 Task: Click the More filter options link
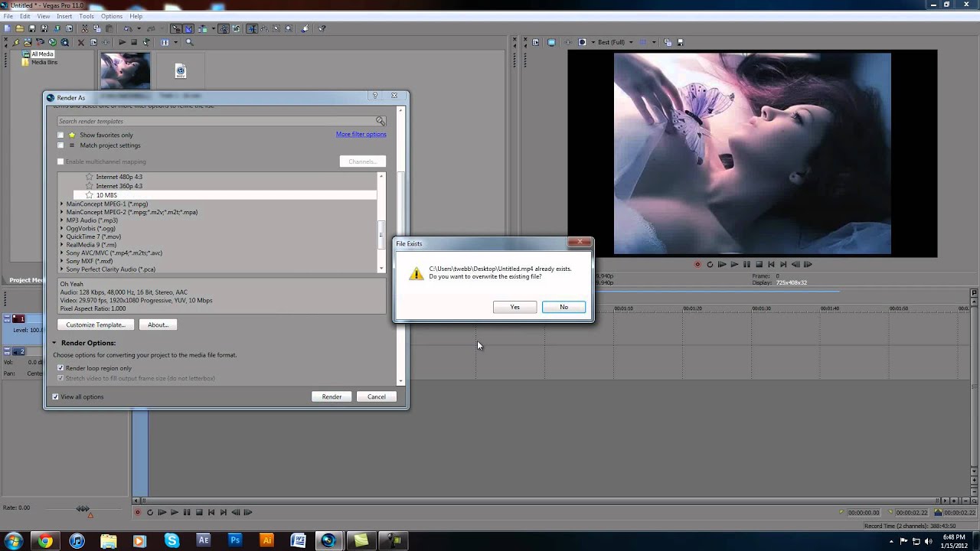[361, 135]
